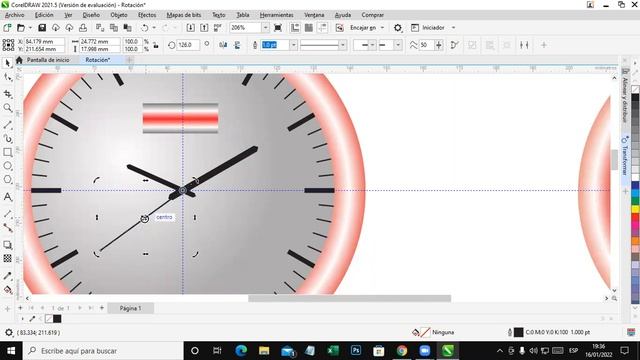Viewport: 640px width, 360px height.
Task: Expand the Open file dropdown arrow
Action: point(30,28)
